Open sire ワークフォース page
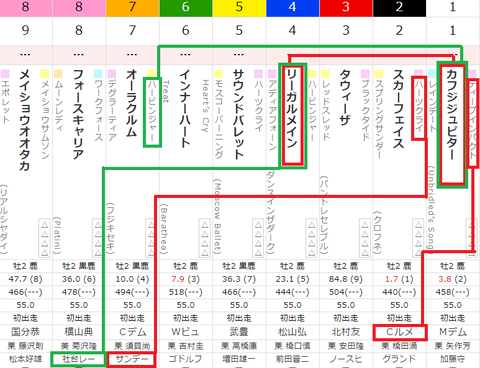The width and height of the screenshot is (480, 368). [98, 110]
